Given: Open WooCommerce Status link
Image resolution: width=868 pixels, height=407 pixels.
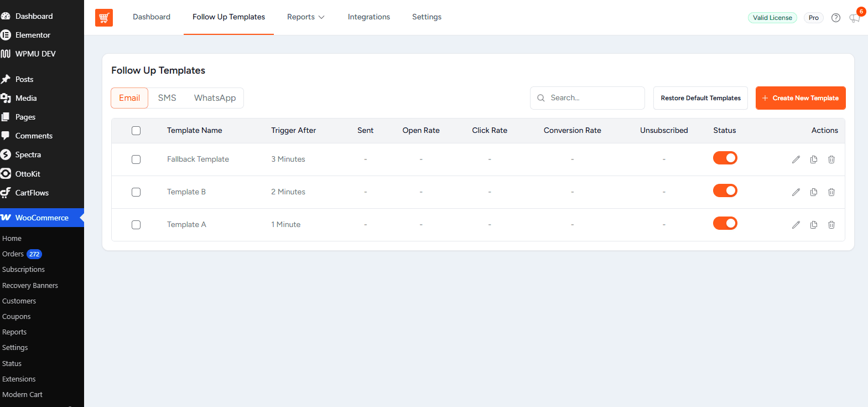Looking at the screenshot, I should tap(12, 364).
